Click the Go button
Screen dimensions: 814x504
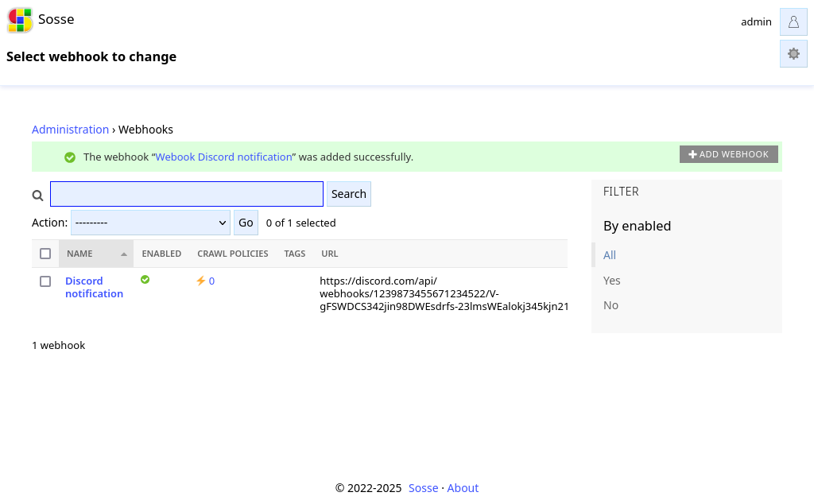(246, 223)
